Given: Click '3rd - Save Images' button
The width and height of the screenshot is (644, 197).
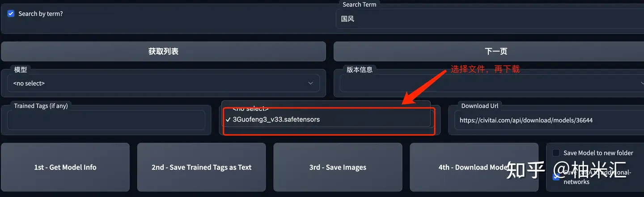Looking at the screenshot, I should click(338, 167).
